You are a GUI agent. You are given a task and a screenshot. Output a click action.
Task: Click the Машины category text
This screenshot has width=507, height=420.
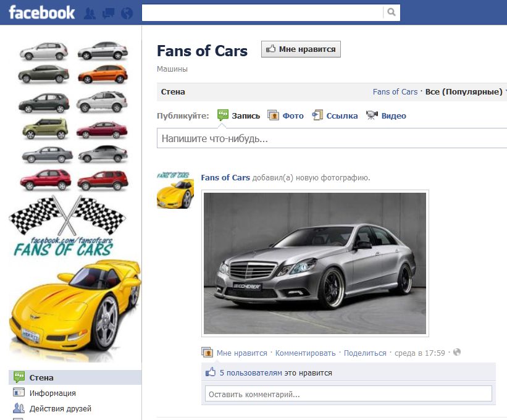pos(172,69)
